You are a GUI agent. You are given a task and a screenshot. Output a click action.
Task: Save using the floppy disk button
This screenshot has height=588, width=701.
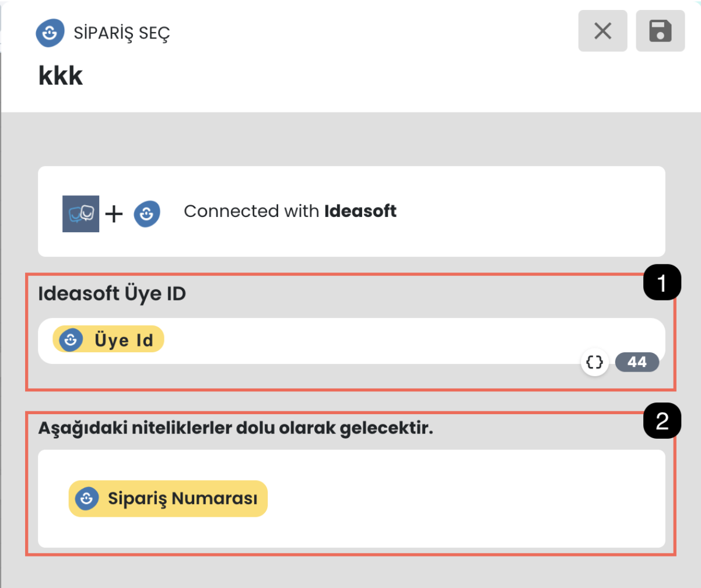tap(660, 31)
